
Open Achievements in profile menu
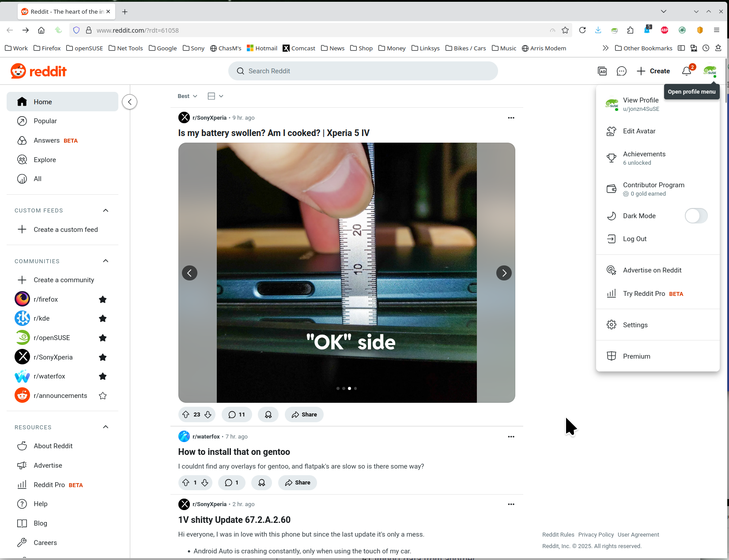point(658,158)
